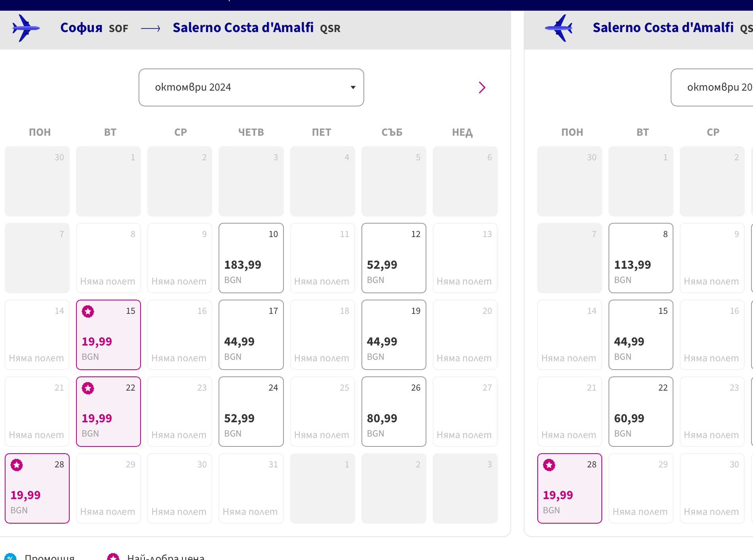Choose return October 15 for 44,99 BGN

click(x=641, y=335)
